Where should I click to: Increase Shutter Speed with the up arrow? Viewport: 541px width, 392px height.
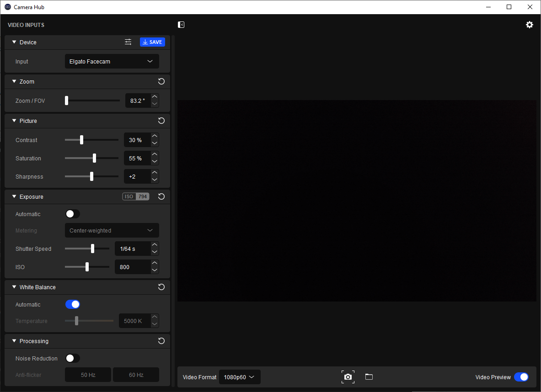(x=155, y=245)
